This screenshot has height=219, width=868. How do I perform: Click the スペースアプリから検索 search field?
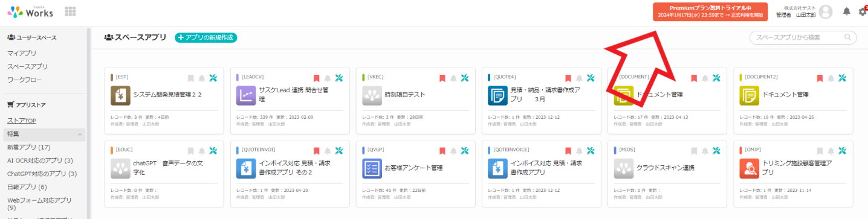(x=803, y=37)
